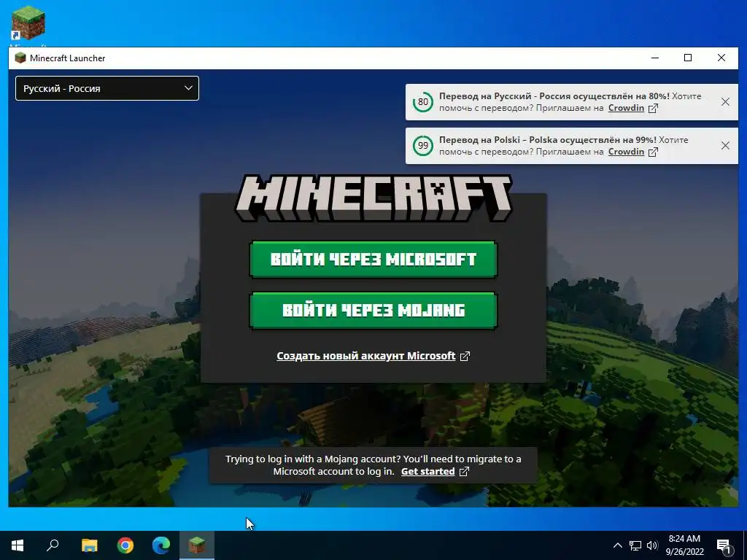Image resolution: width=747 pixels, height=560 pixels.
Task: Click external link icon after Russian notice Crowdin
Action: pyautogui.click(x=653, y=108)
